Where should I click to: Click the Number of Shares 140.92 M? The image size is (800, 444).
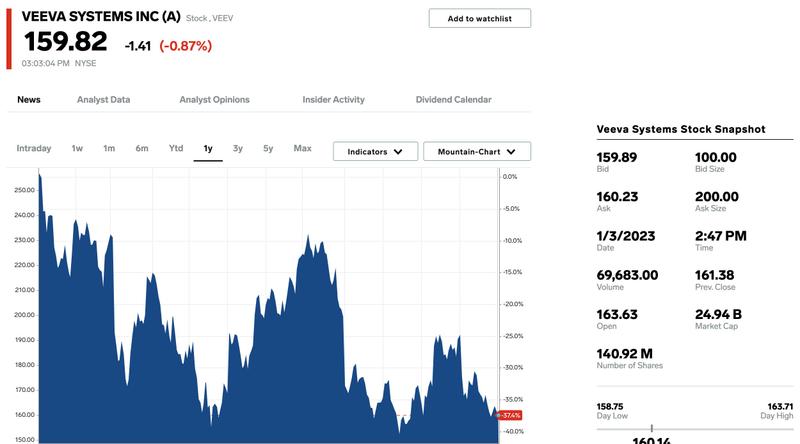[x=624, y=354]
